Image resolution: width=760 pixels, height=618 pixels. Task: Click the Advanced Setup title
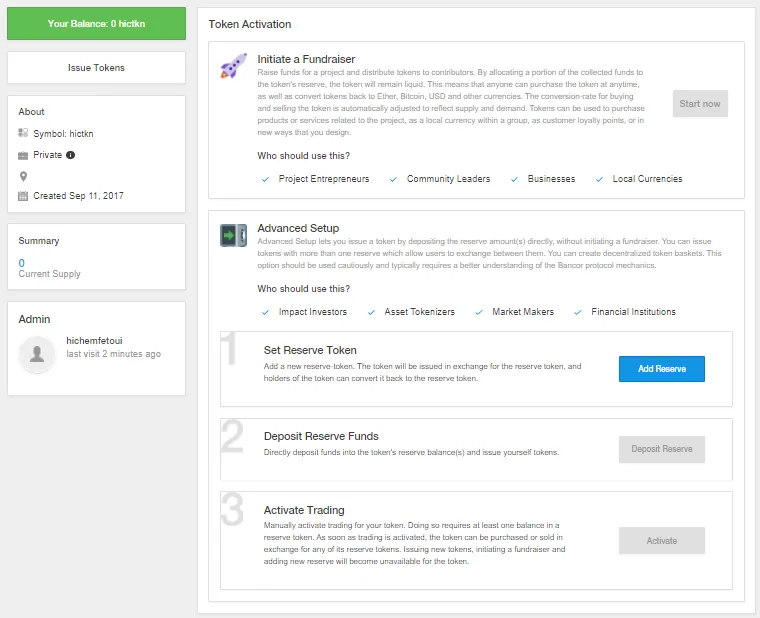coord(298,228)
